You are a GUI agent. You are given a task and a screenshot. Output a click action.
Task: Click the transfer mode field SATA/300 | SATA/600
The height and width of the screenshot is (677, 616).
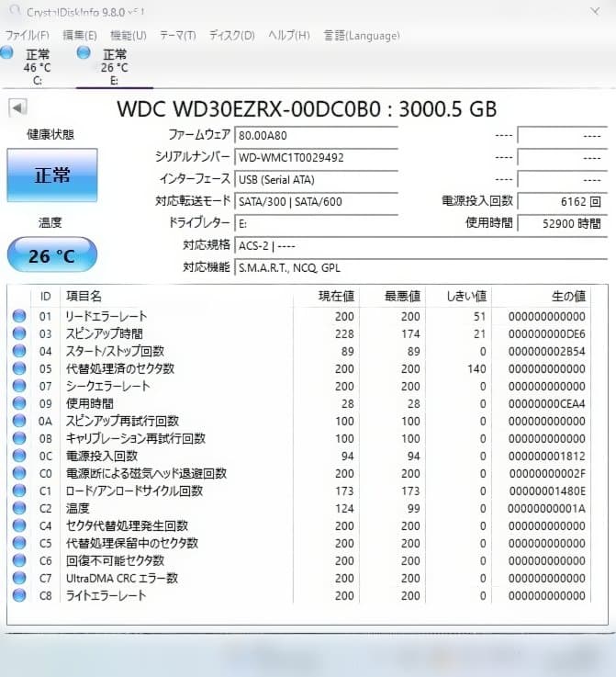click(x=316, y=202)
